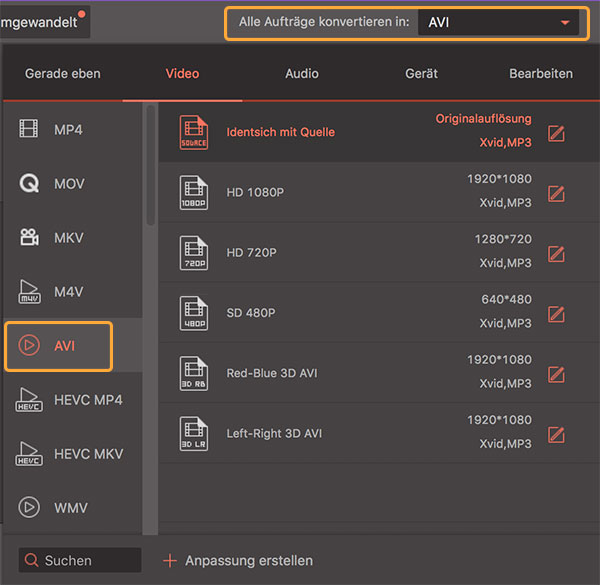Edit the Identsich mit Quelle preset
Image resolution: width=600 pixels, height=585 pixels.
556,133
